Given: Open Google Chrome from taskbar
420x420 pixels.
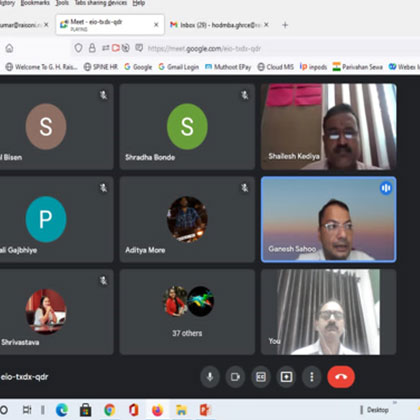Looking at the screenshot, I should click(110, 410).
